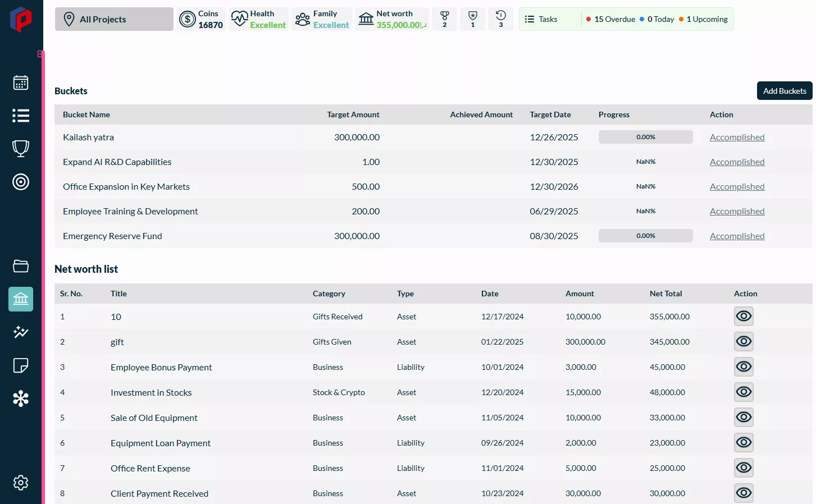Open the All Projects selector
Image resolution: width=816 pixels, height=504 pixels.
tap(114, 19)
